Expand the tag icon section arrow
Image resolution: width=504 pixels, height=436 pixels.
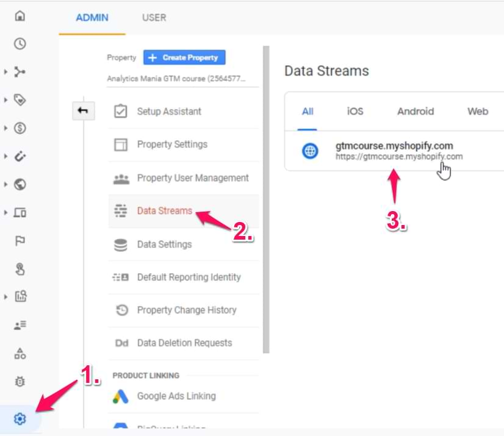tap(5, 100)
